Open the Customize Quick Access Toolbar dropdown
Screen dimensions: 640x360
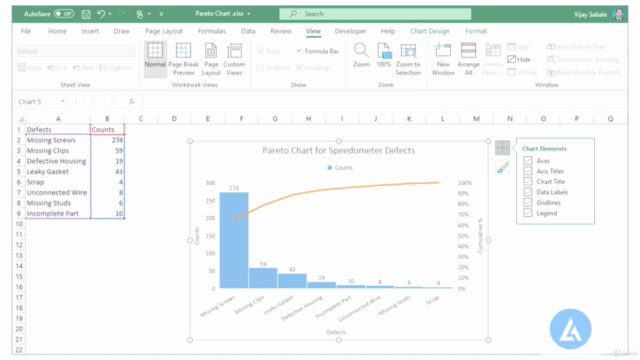point(161,14)
